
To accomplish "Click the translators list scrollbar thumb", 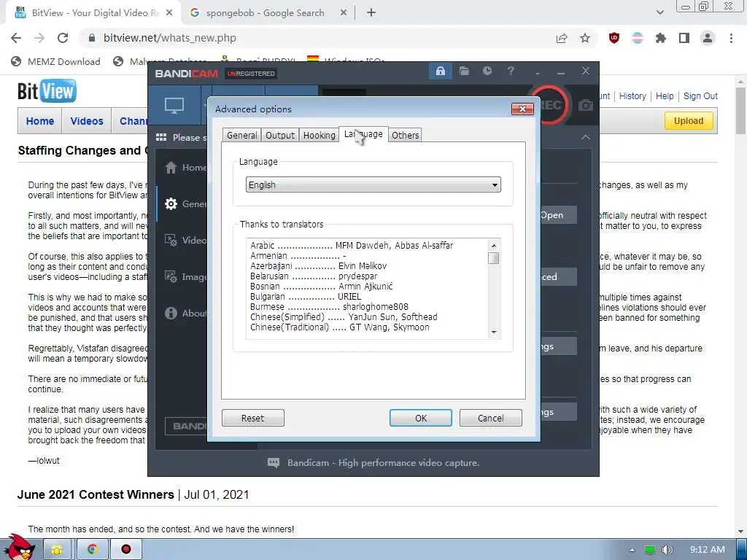I will point(494,258).
